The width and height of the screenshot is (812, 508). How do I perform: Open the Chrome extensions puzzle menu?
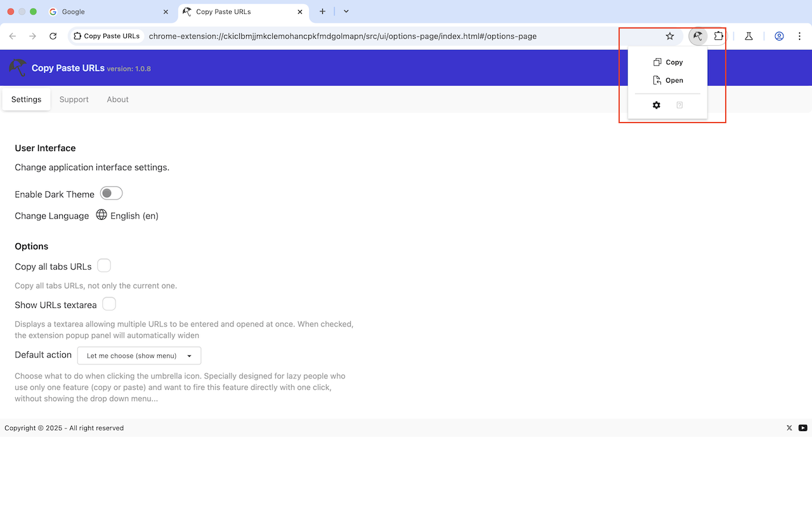tap(719, 36)
